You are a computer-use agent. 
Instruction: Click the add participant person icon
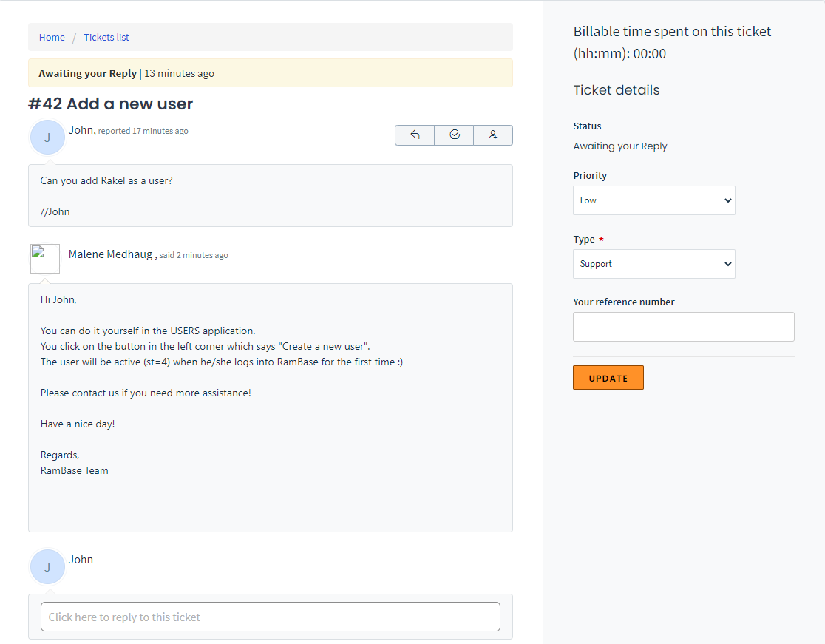pyautogui.click(x=492, y=135)
